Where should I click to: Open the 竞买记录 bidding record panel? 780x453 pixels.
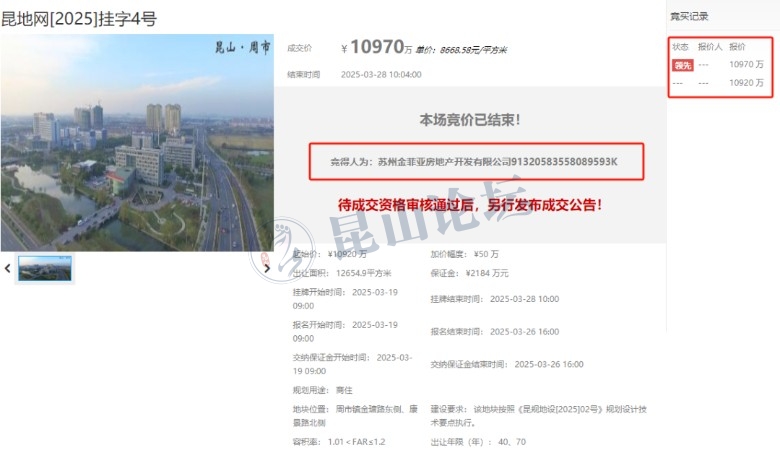tap(689, 16)
